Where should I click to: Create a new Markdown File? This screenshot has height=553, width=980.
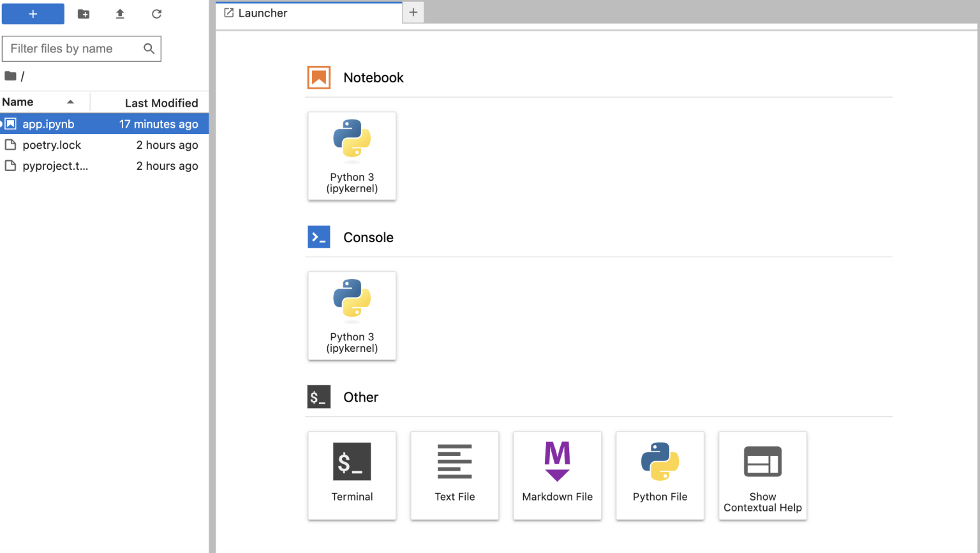558,475
